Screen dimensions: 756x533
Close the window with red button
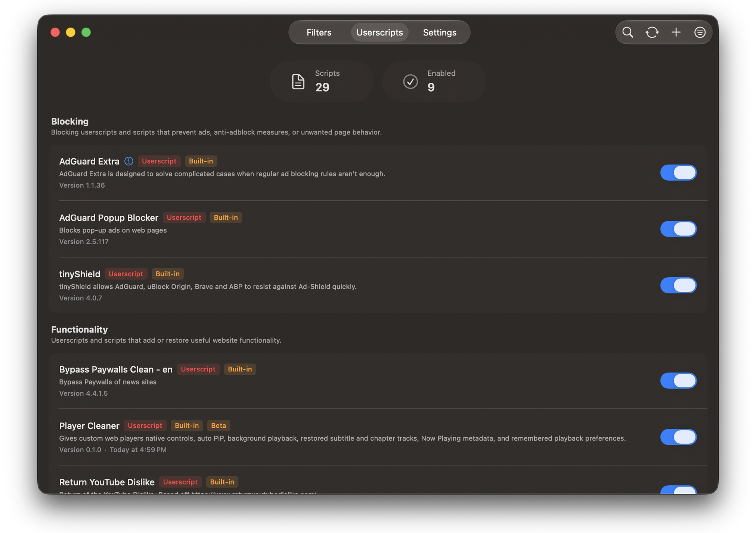pyautogui.click(x=55, y=32)
